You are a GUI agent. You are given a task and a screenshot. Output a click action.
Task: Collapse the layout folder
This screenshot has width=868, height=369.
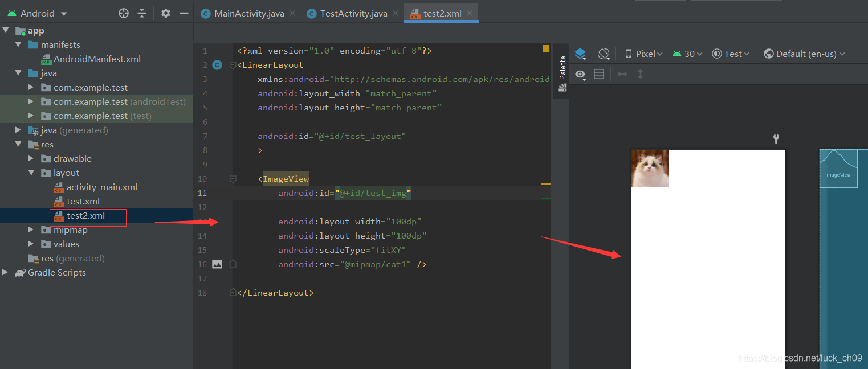(x=31, y=173)
